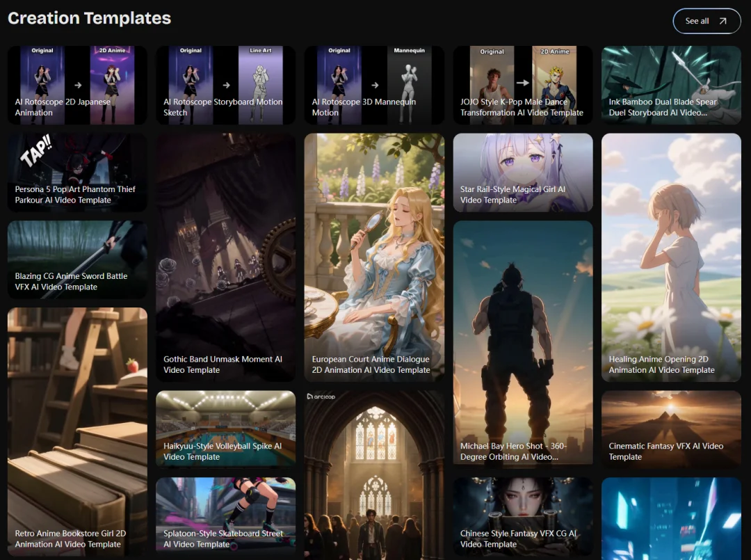Open AI Rotoscope Storyboard Motion Sketch template

click(225, 86)
